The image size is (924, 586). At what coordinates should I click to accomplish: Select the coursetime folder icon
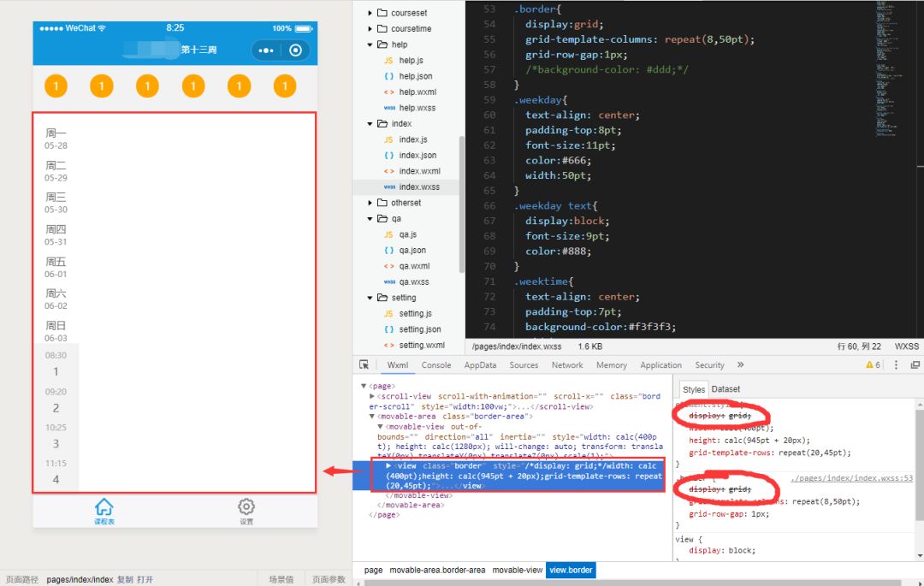[382, 29]
